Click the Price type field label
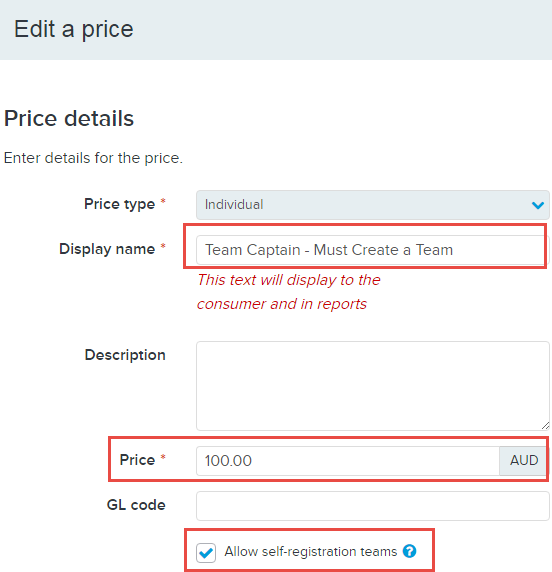The height and width of the screenshot is (572, 552). (120, 204)
